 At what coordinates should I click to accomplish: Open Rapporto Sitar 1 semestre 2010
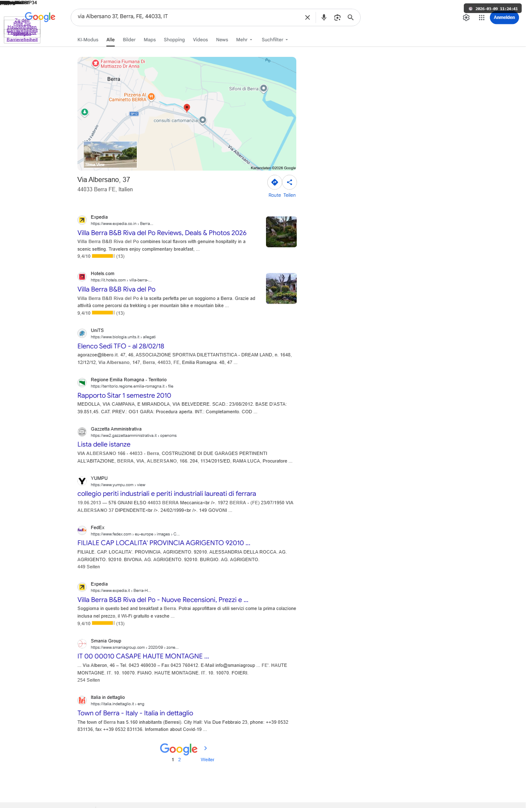[x=124, y=396]
